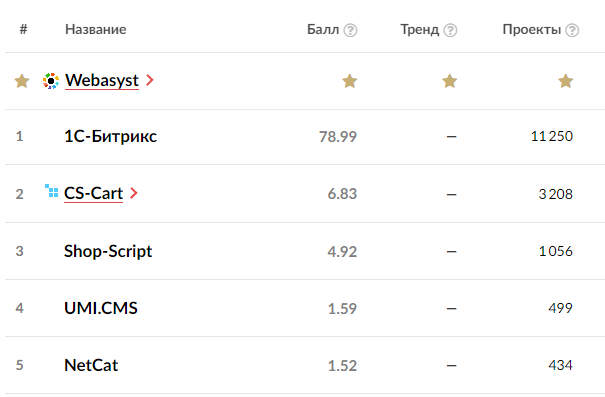
Task: Select the UMI.CMS entry
Action: click(101, 308)
